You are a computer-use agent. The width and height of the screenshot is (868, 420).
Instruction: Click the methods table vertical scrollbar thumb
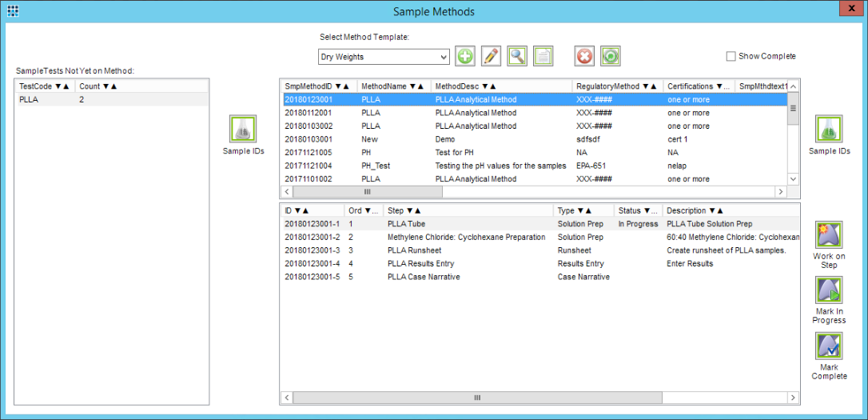click(x=793, y=109)
